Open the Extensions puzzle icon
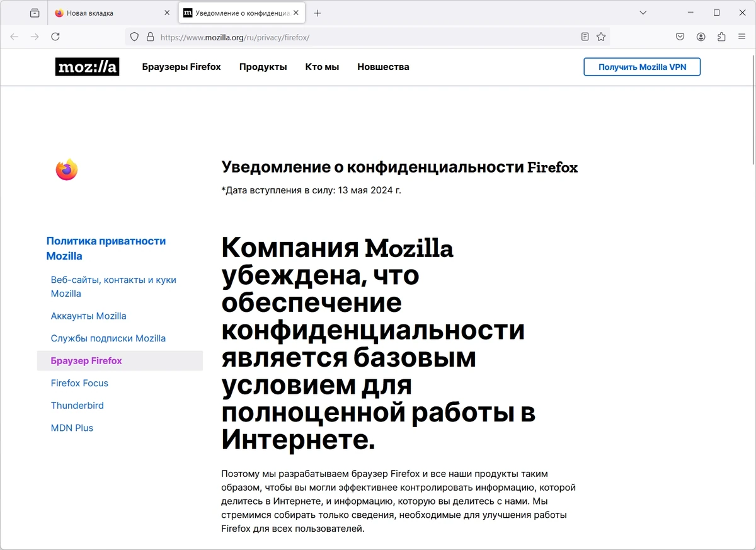 click(x=721, y=37)
